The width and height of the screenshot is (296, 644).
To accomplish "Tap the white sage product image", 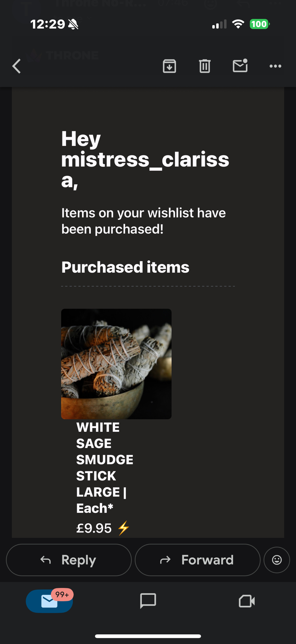I will 116,364.
